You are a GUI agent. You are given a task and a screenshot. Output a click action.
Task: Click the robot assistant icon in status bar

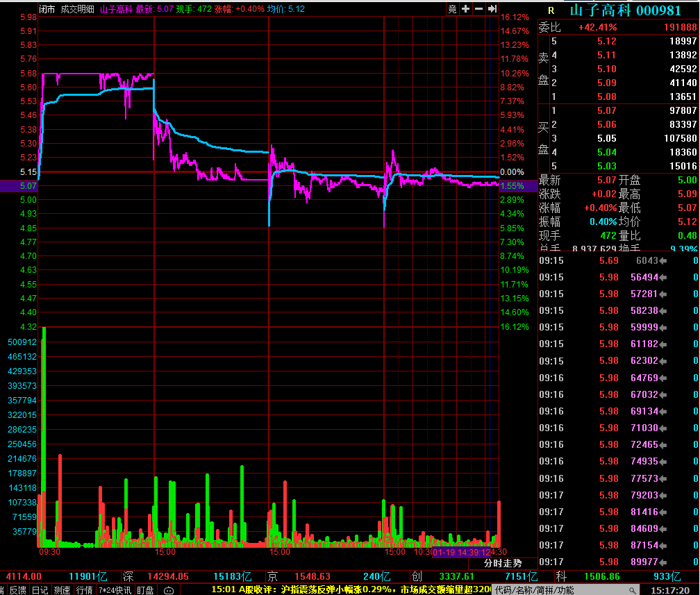coord(169,590)
